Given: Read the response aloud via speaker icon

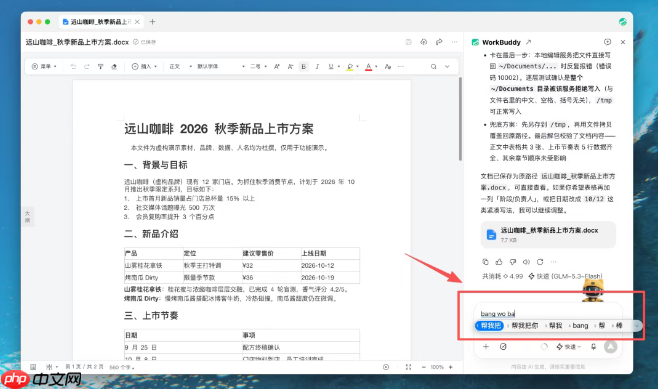Looking at the screenshot, I should 526,262.
